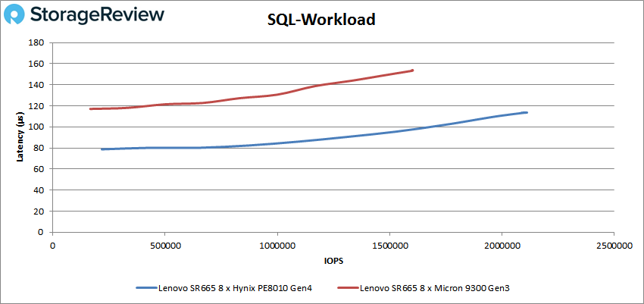Click the red legend line swatch
644x304 pixels.
(x=347, y=288)
